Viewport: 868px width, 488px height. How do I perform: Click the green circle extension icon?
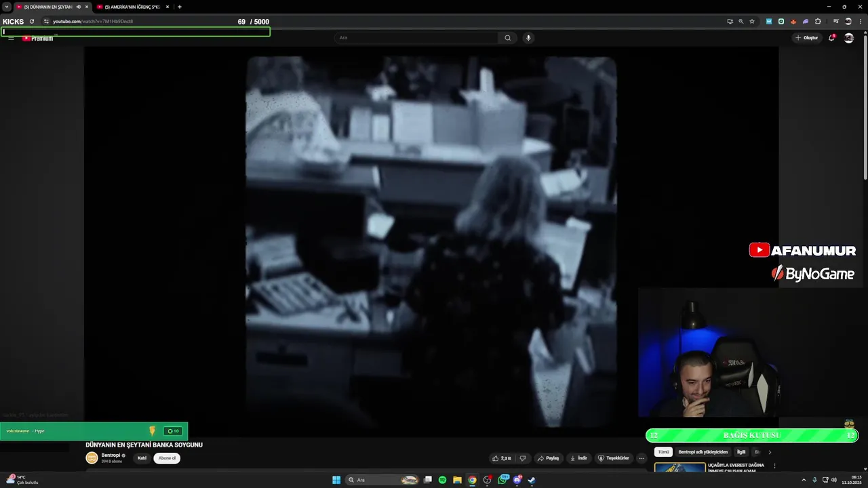[781, 22]
